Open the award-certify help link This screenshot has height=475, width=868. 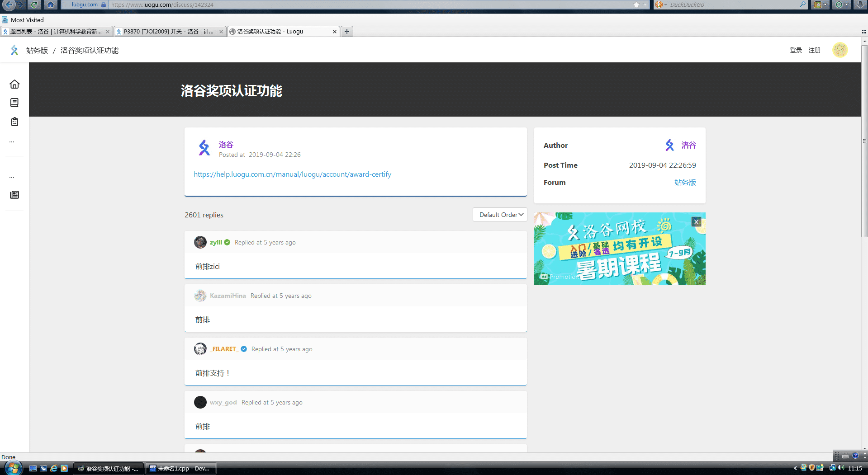tap(292, 174)
